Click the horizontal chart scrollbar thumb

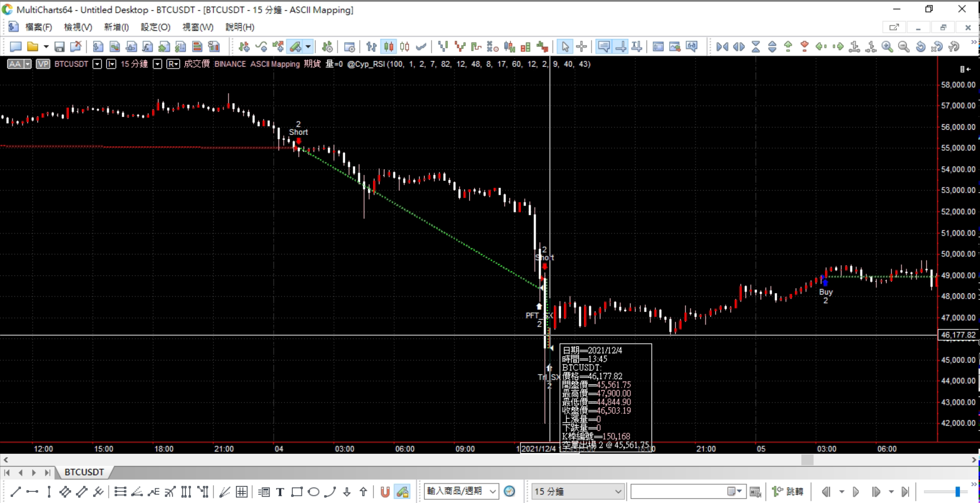point(807,460)
